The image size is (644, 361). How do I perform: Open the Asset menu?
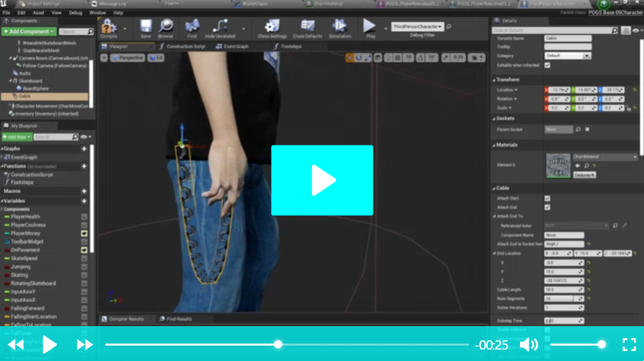(x=38, y=13)
